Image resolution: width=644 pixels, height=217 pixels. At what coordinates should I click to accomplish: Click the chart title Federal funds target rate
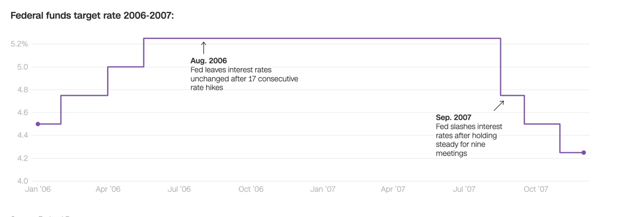click(x=92, y=16)
